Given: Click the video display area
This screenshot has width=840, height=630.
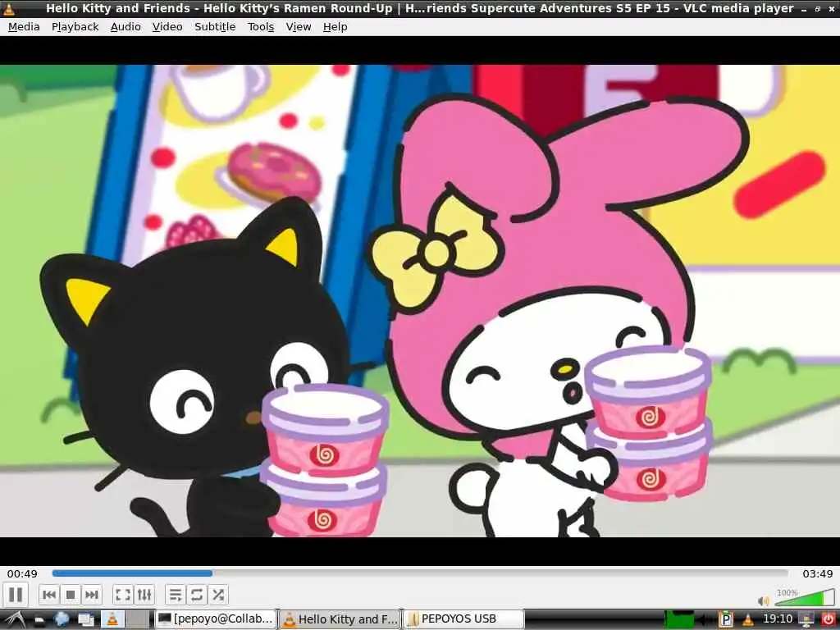Looking at the screenshot, I should [x=420, y=301].
